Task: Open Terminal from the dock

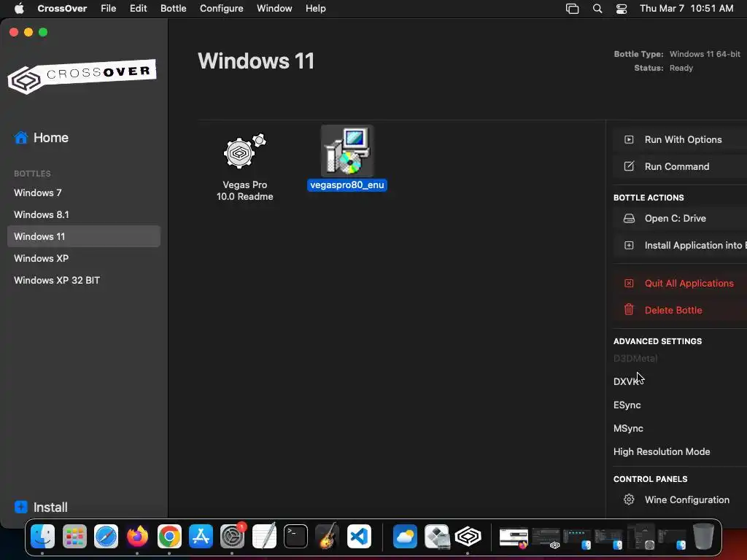Action: [295, 537]
